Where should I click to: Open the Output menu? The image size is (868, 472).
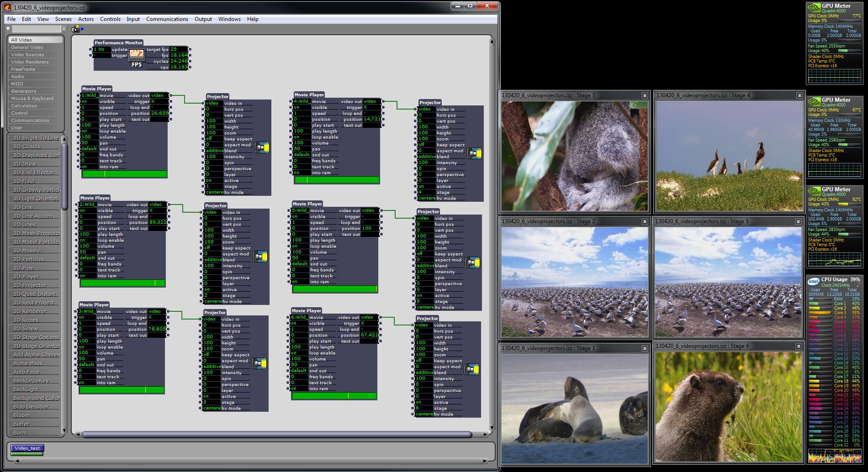[x=203, y=19]
